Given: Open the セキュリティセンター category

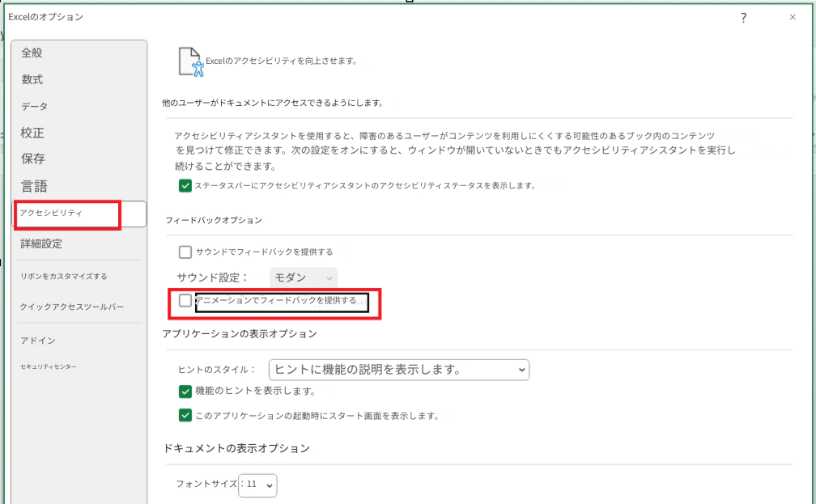Looking at the screenshot, I should coord(49,366).
